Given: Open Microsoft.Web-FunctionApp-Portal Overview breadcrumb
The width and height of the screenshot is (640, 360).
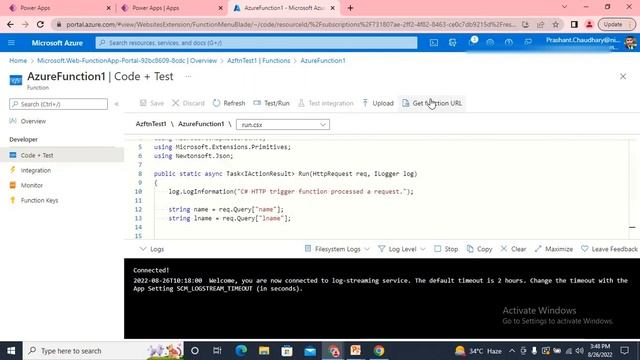Looking at the screenshot, I should [127, 60].
